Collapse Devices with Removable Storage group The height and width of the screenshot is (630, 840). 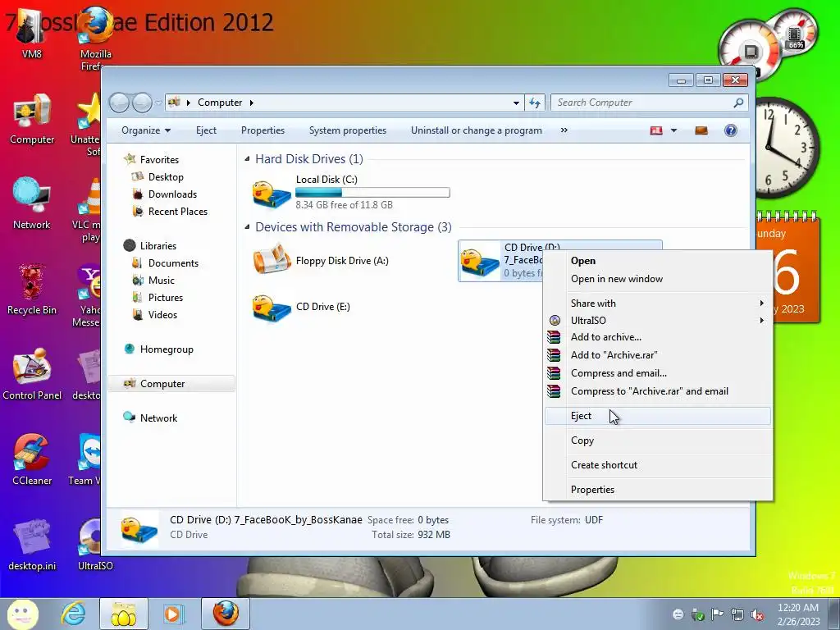pos(247,227)
